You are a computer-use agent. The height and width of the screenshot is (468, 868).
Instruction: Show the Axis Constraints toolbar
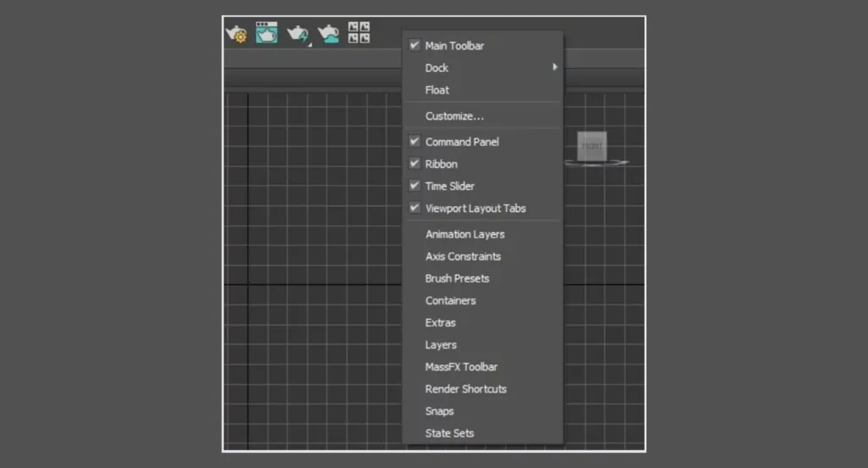[x=482, y=256]
